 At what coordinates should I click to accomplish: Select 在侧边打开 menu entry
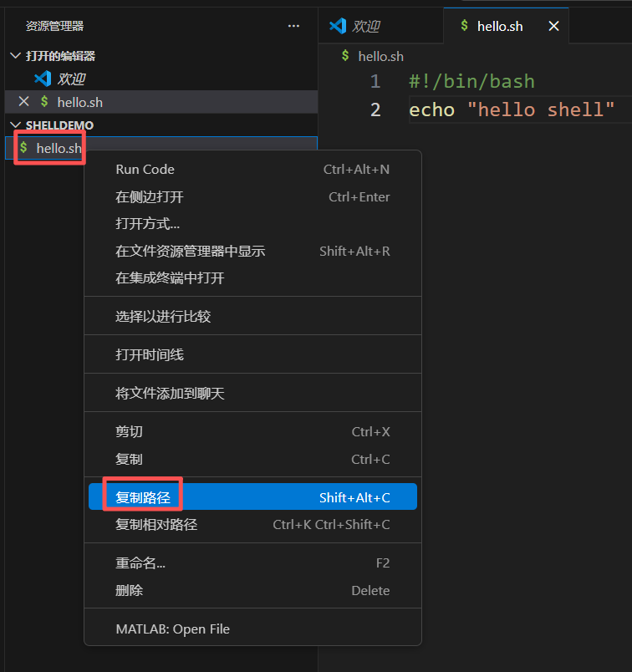(x=253, y=196)
